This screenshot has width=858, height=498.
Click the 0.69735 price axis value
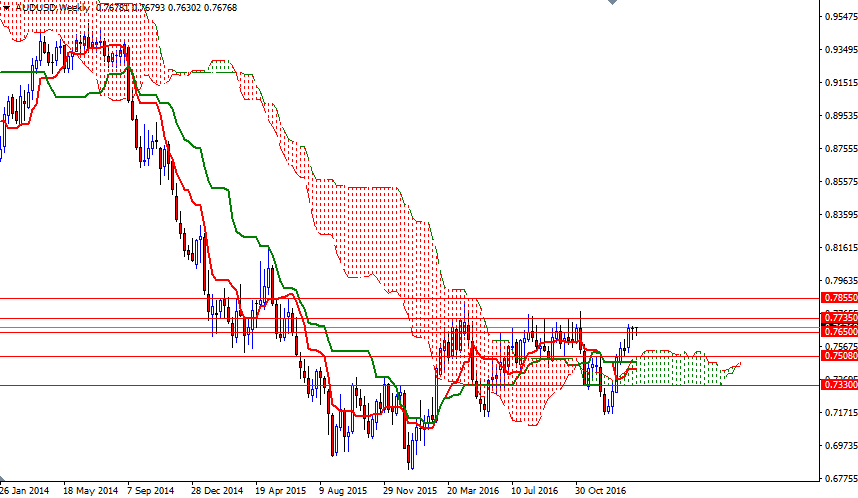coord(841,445)
